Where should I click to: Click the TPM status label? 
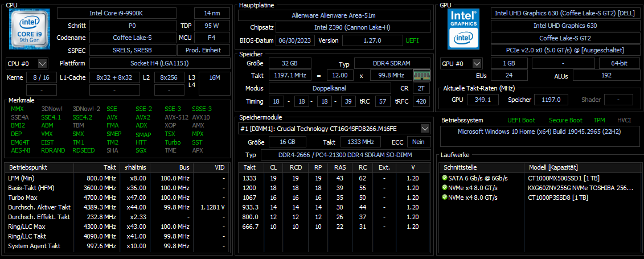[599, 120]
